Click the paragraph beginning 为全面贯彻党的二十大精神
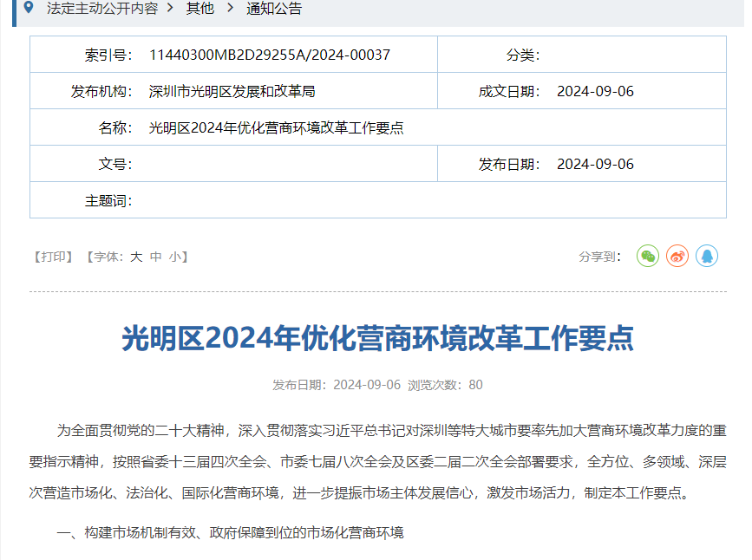 tap(378, 462)
